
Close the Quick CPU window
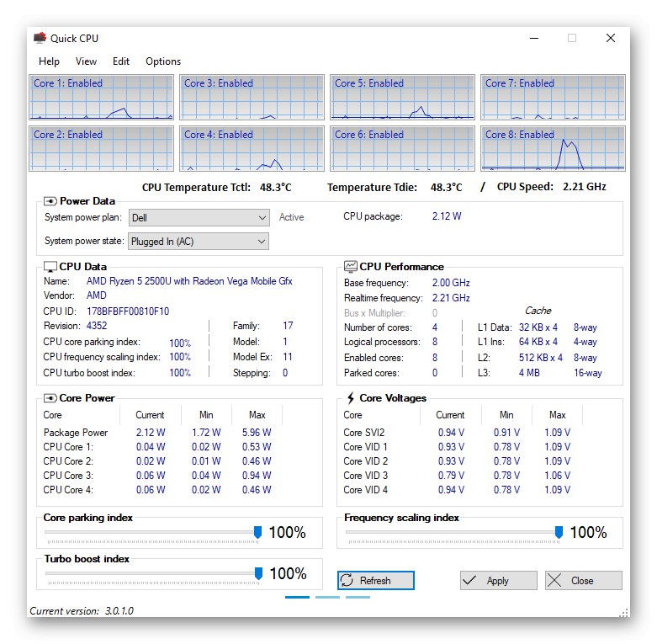tap(611, 38)
